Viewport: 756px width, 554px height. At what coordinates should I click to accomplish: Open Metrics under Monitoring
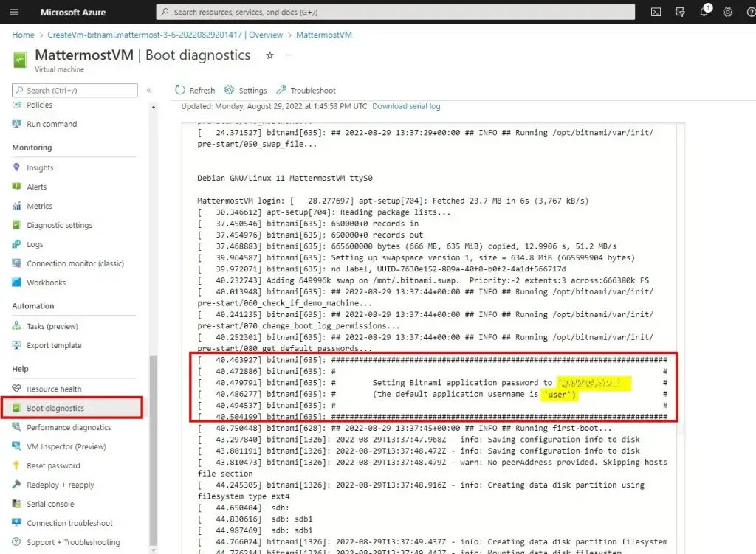point(39,206)
